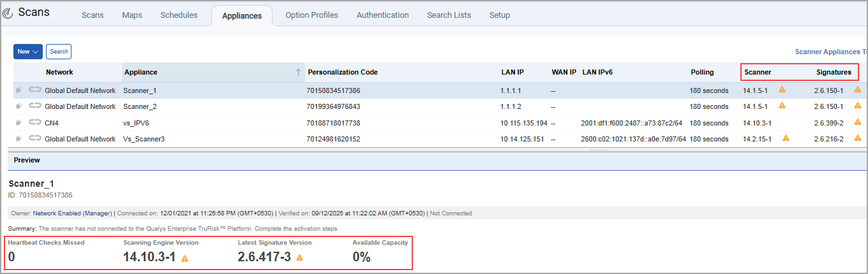Sort by the Network column header
This screenshot has height=274, width=868.
coord(59,73)
